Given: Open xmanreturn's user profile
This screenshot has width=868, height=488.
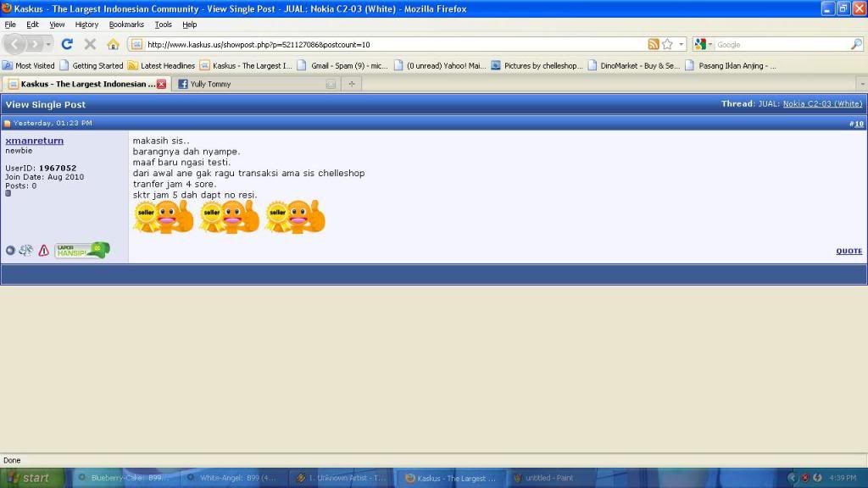Looking at the screenshot, I should pos(34,141).
